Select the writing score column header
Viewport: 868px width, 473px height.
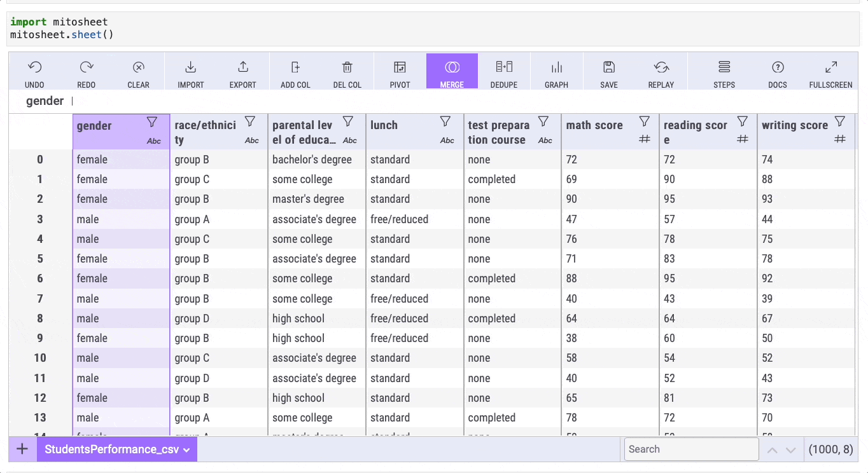click(794, 126)
